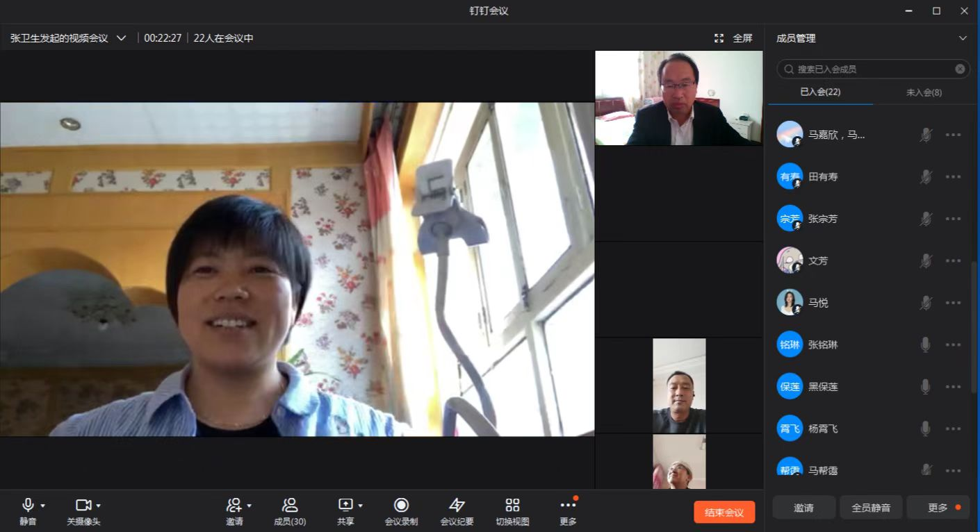Enter 全屏 fullscreen mode
Viewport: 980px width, 532px height.
tap(733, 38)
